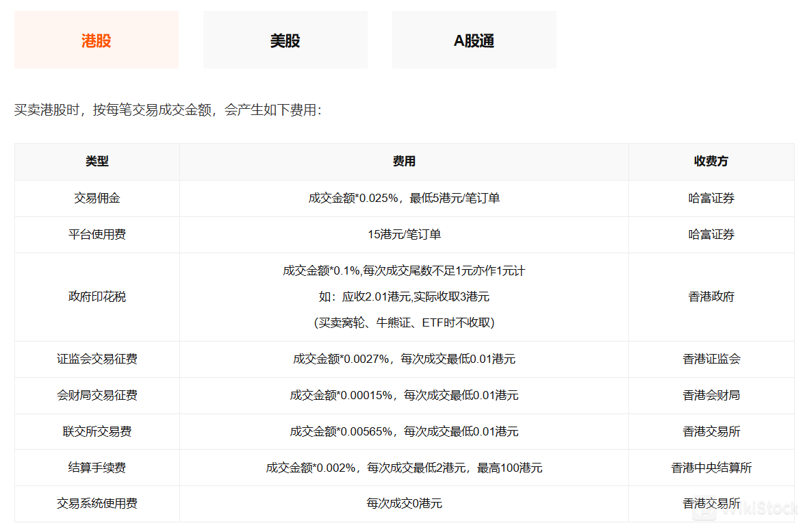Select the 香港政府 collector cell

pyautogui.click(x=711, y=296)
